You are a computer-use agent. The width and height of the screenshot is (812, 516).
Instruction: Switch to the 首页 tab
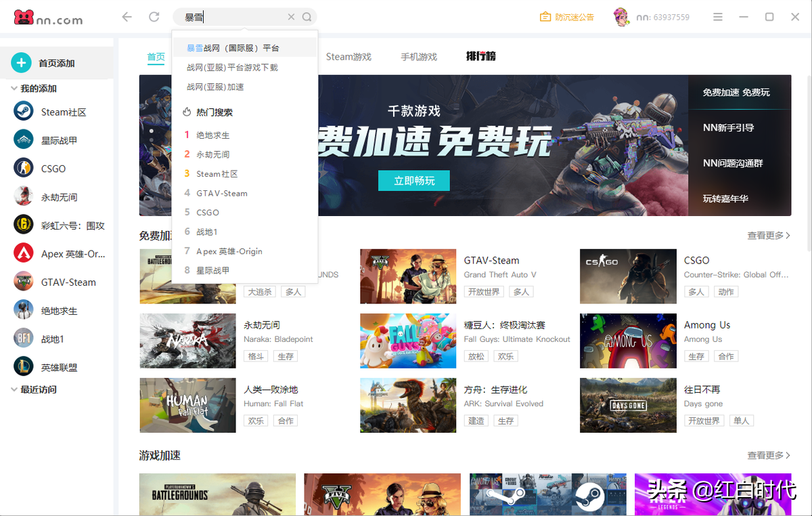coord(156,57)
